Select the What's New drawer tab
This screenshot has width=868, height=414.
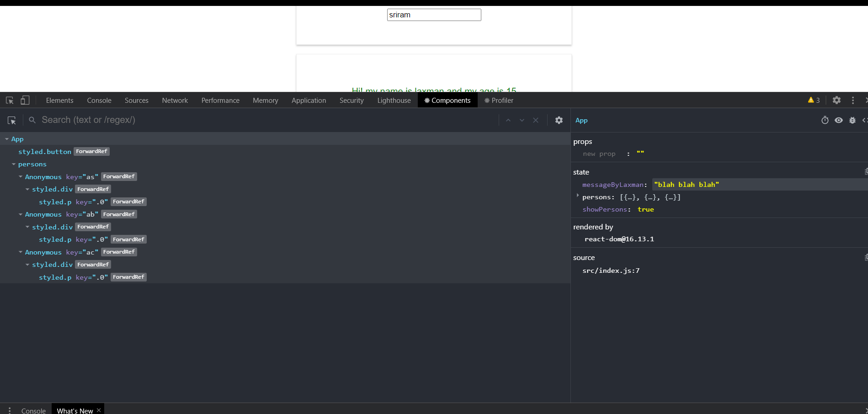pos(75,410)
